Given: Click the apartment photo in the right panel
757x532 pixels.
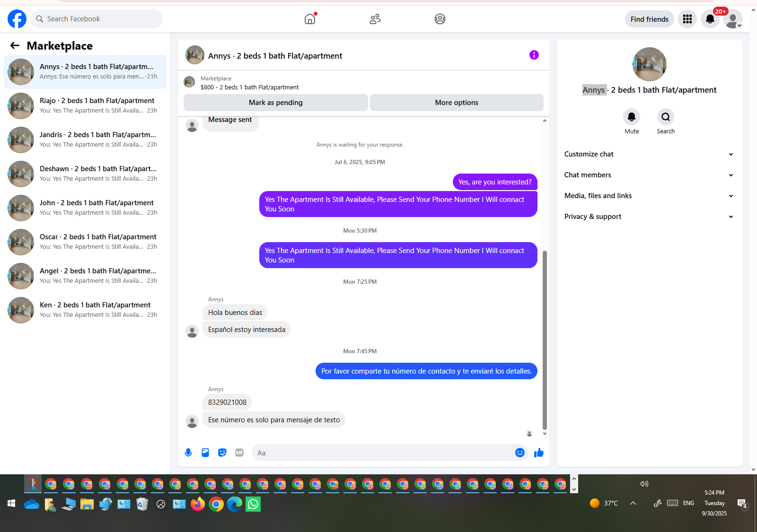Looking at the screenshot, I should coord(650,64).
